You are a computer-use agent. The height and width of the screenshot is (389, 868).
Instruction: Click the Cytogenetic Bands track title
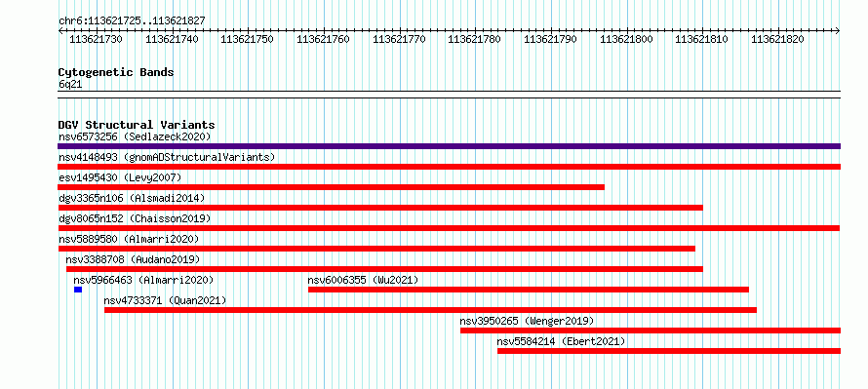[x=116, y=72]
